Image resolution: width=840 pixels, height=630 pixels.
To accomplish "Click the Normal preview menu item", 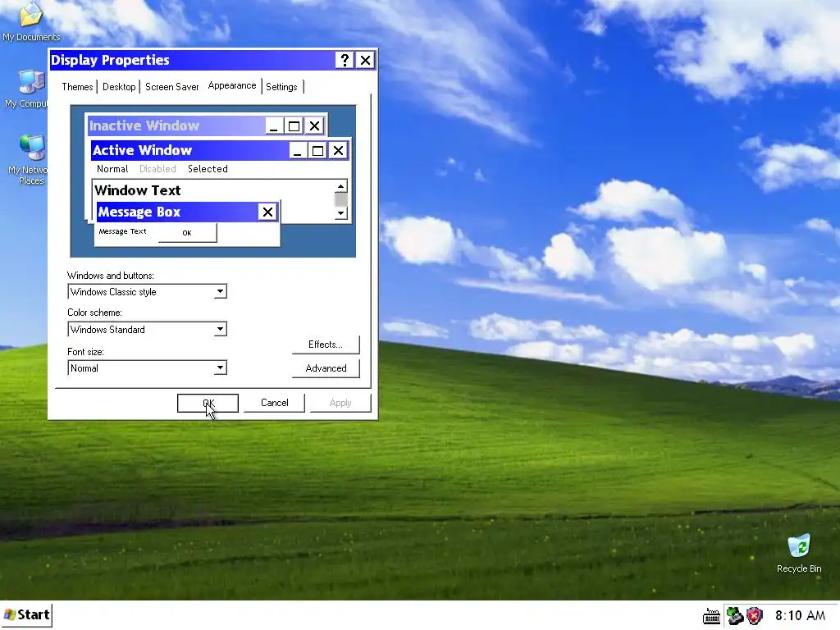I will [x=112, y=169].
